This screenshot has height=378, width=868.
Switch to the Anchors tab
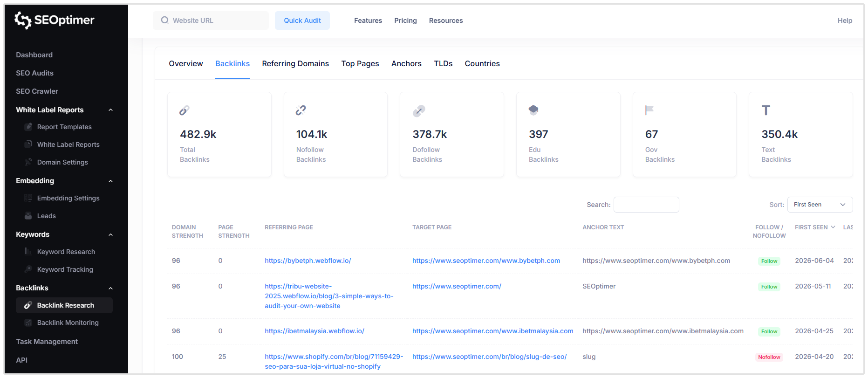(x=406, y=63)
